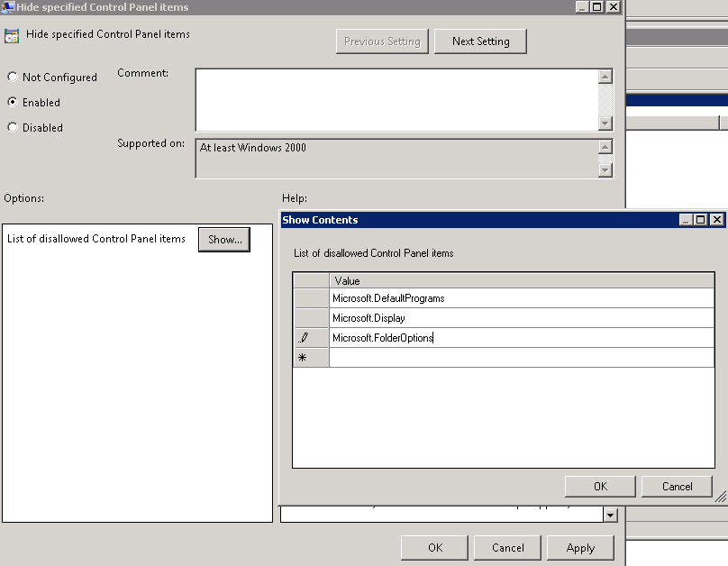Image resolution: width=728 pixels, height=566 pixels.
Task: Select the new row asterisk header
Action: [311, 358]
